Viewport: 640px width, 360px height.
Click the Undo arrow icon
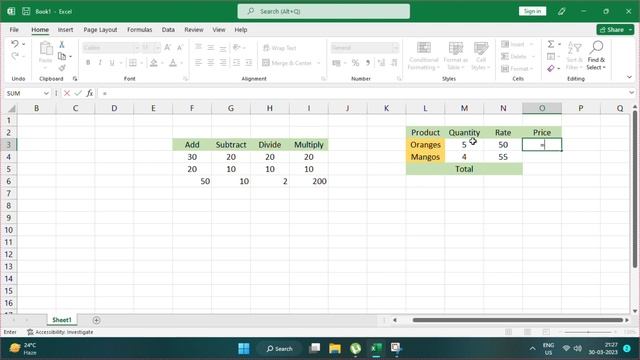tap(15, 44)
